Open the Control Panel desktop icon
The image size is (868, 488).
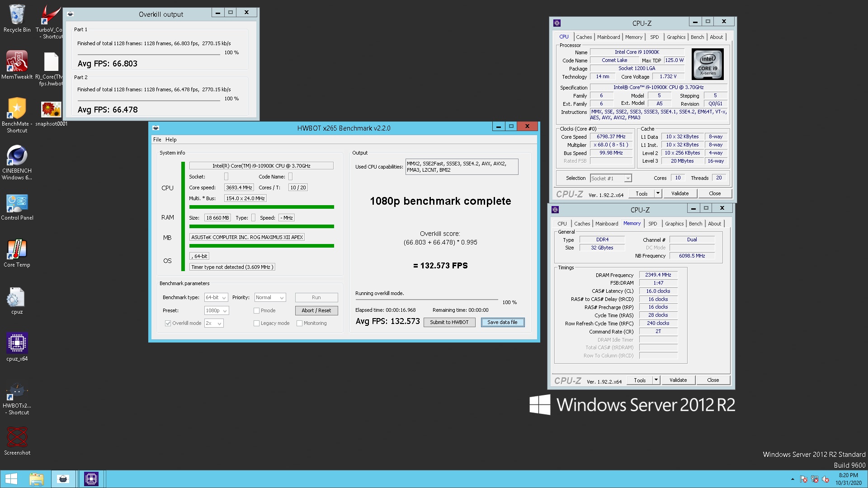coord(17,207)
